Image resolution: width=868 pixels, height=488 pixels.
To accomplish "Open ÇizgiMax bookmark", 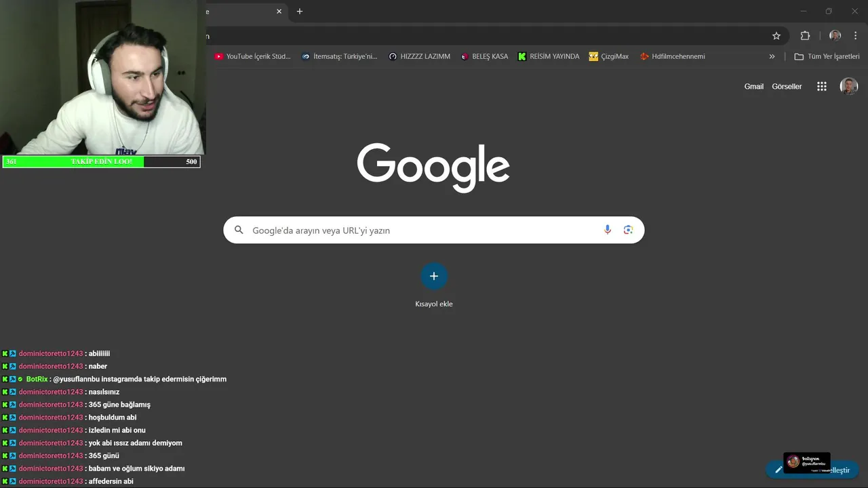I will pyautogui.click(x=609, y=56).
